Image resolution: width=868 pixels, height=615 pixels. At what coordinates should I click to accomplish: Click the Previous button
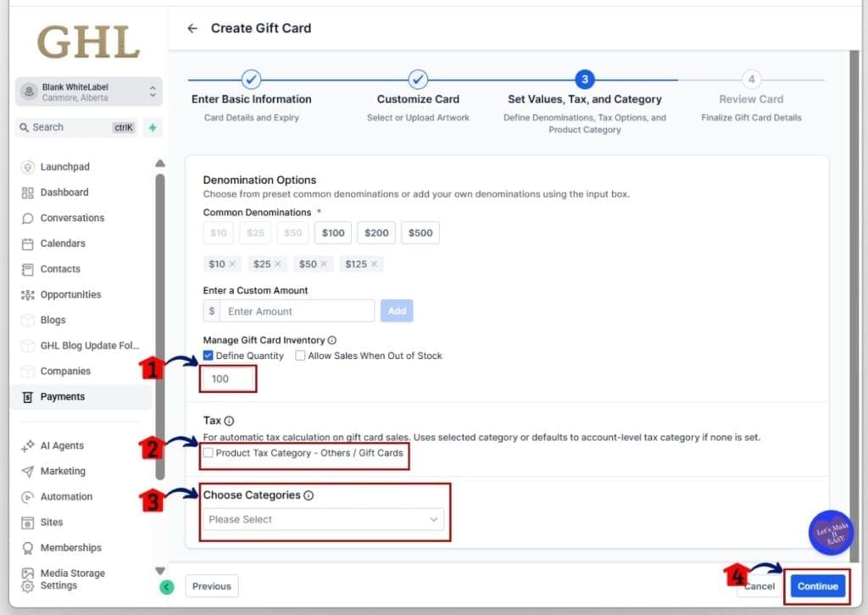coord(211,586)
